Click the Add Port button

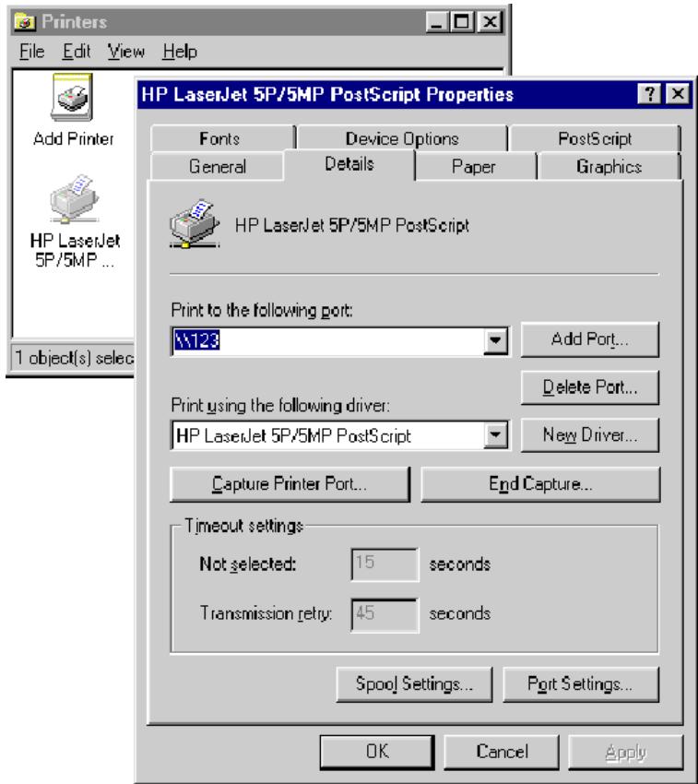[x=590, y=339]
